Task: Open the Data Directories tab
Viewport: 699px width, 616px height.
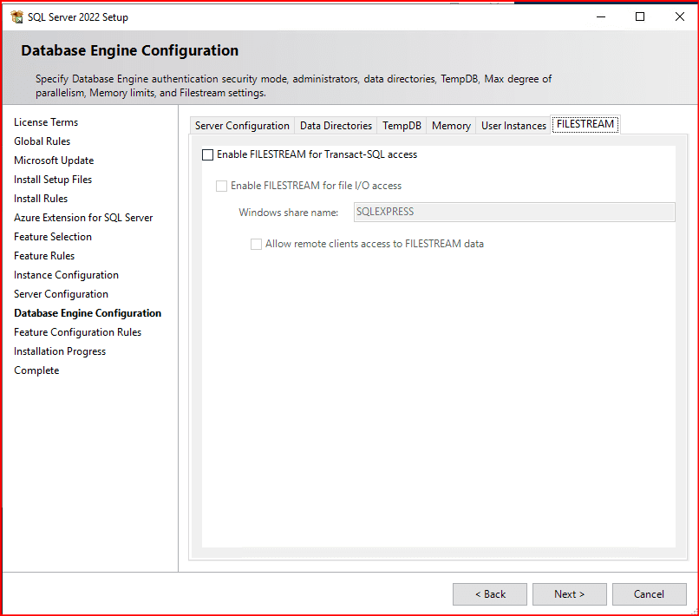Action: pyautogui.click(x=336, y=126)
